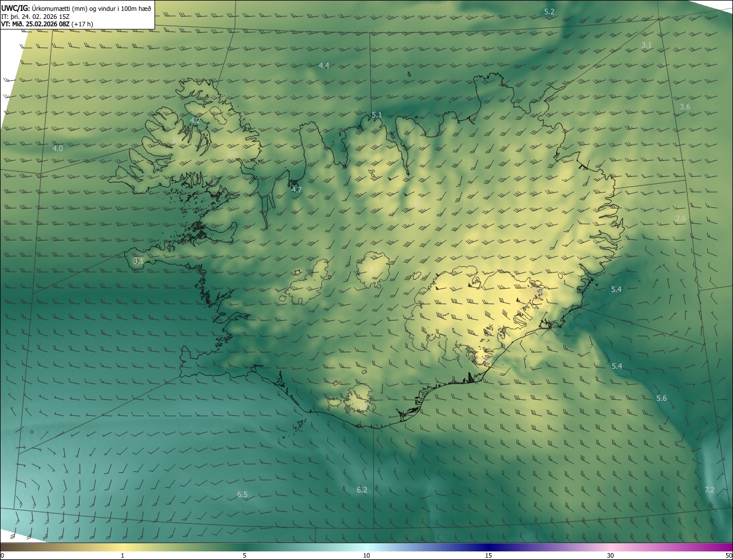Click the 0 tick label on the color scale
This screenshot has height=560, width=733.
tap(2, 555)
